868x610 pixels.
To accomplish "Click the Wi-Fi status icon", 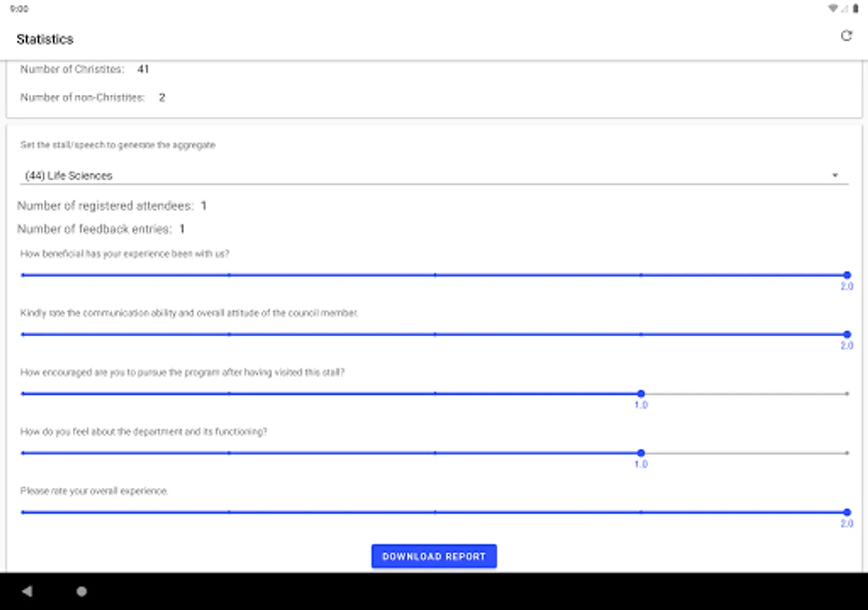I will click(x=833, y=9).
